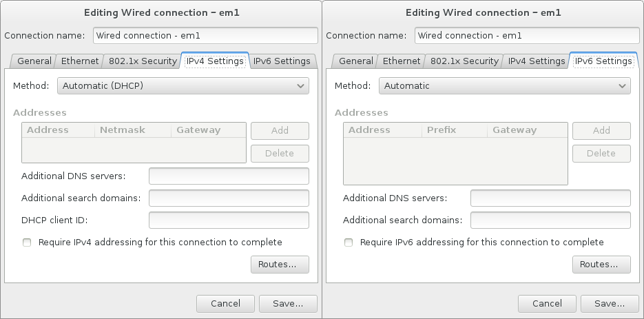The width and height of the screenshot is (644, 319).
Task: Click the DHCP client ID field
Action: pos(229,220)
